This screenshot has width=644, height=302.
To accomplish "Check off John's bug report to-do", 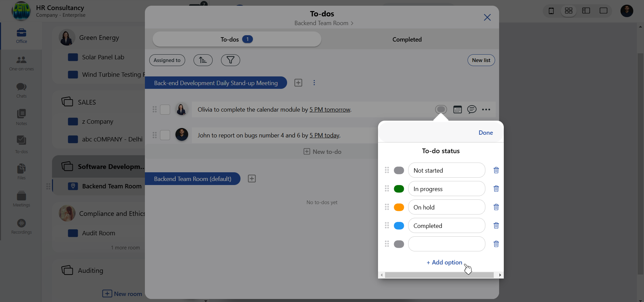I will (x=165, y=135).
